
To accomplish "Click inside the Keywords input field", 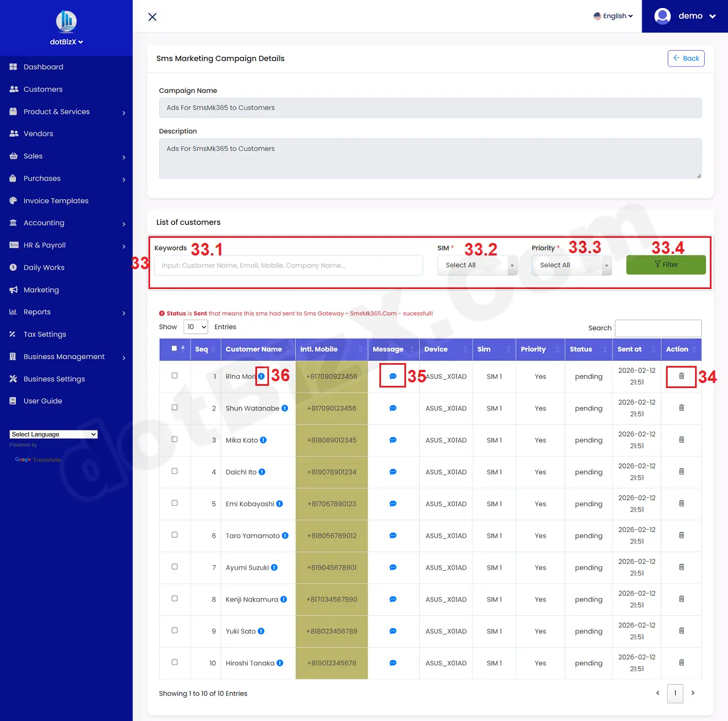I will [x=288, y=265].
